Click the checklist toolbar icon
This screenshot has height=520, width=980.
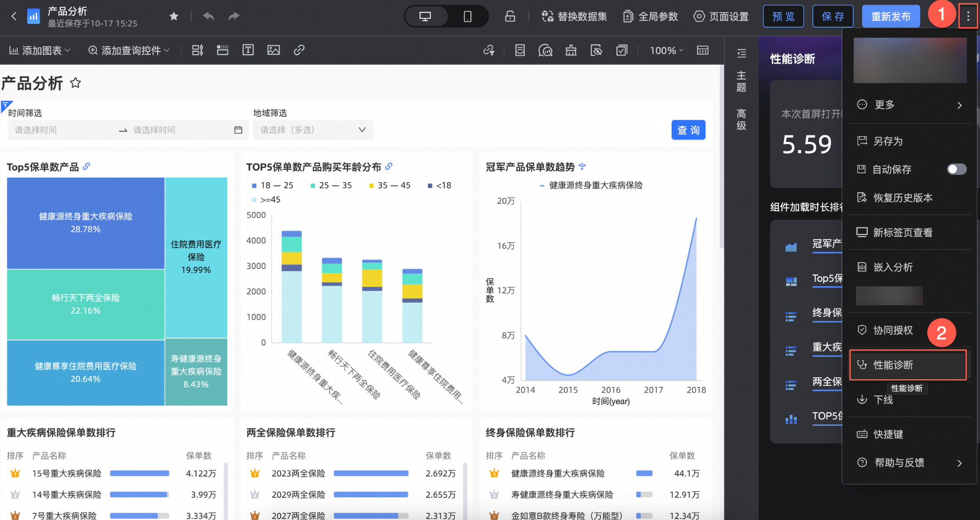[622, 50]
